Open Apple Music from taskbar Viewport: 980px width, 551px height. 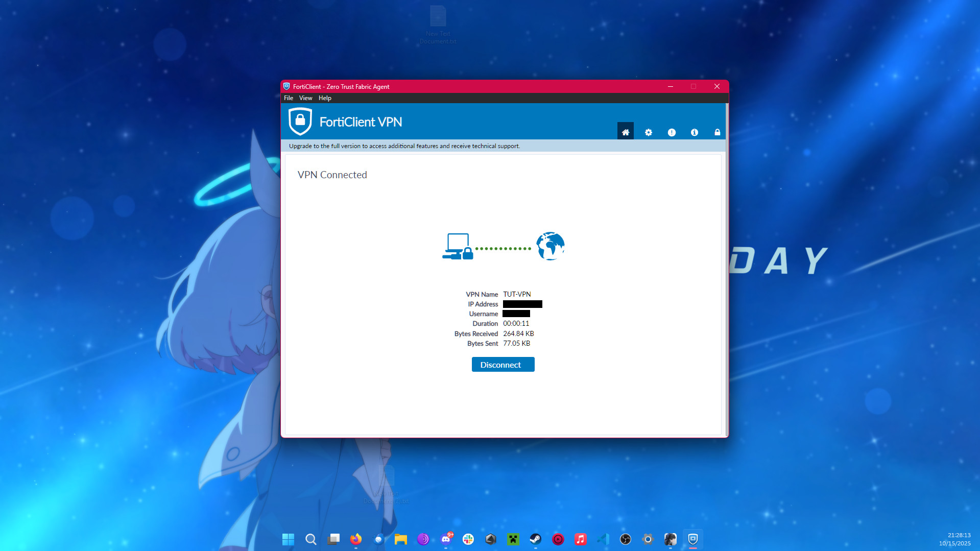point(581,539)
